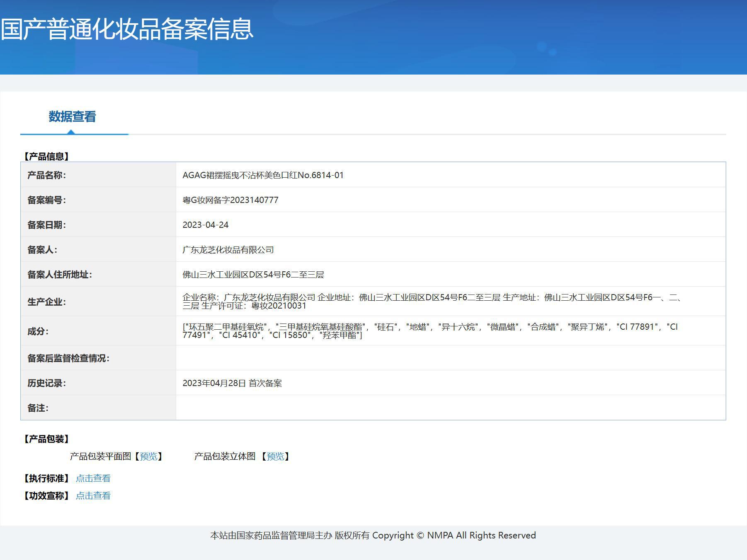Select the 生产企业 details text
Screen dimensions: 747x560
click(432, 302)
